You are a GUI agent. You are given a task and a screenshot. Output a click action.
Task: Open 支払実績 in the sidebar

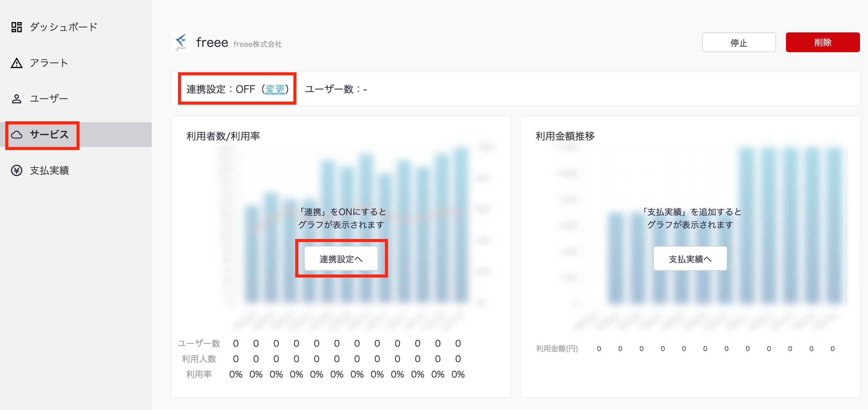[49, 171]
